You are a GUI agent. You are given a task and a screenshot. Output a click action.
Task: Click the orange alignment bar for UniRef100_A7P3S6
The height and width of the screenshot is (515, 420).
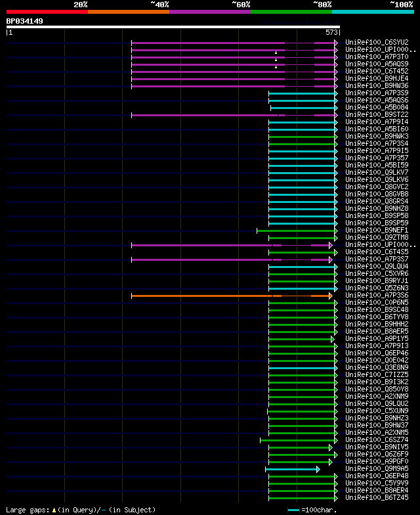click(x=232, y=296)
